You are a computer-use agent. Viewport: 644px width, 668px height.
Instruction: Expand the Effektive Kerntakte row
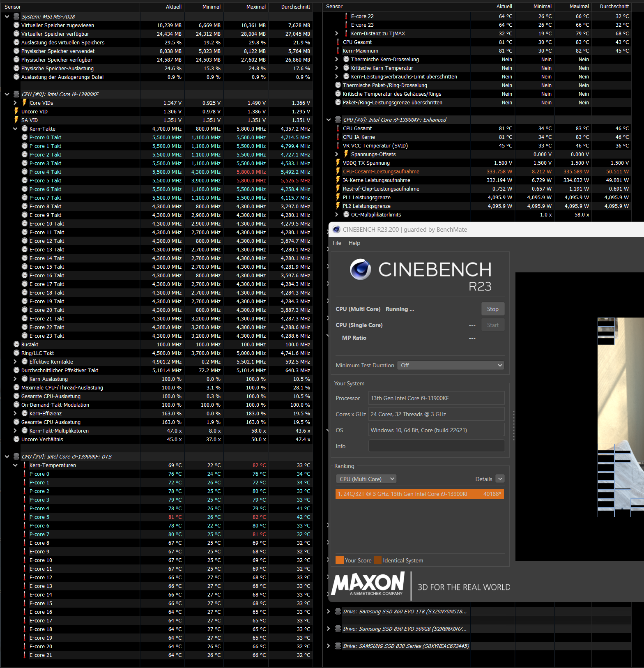[15, 362]
